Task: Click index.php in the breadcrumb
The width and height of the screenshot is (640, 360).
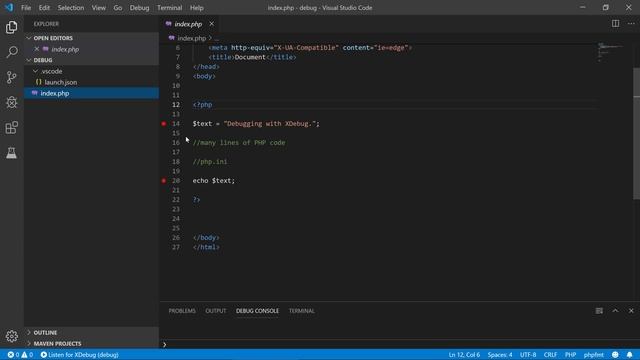Action: coord(191,38)
